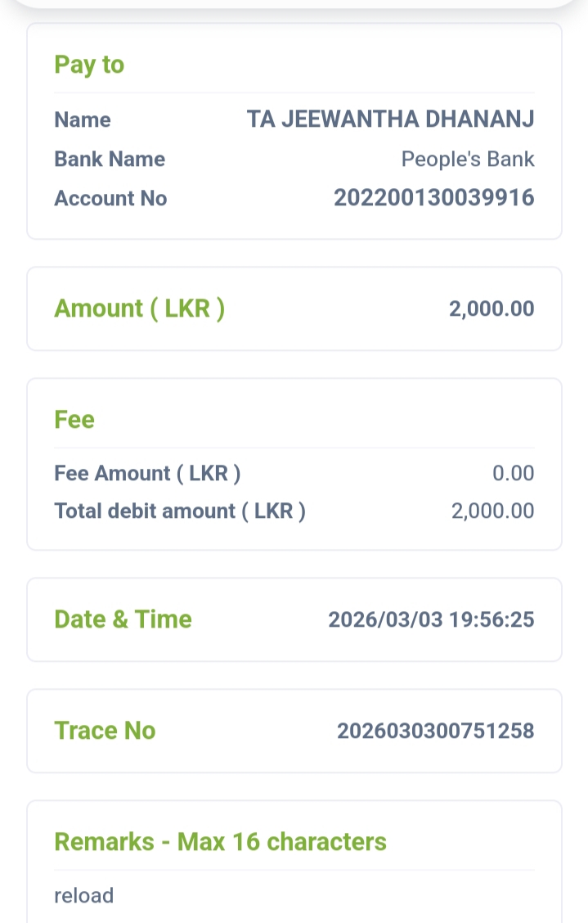588x923 pixels.
Task: Select the 0.00 fee amount value
Action: (513, 473)
